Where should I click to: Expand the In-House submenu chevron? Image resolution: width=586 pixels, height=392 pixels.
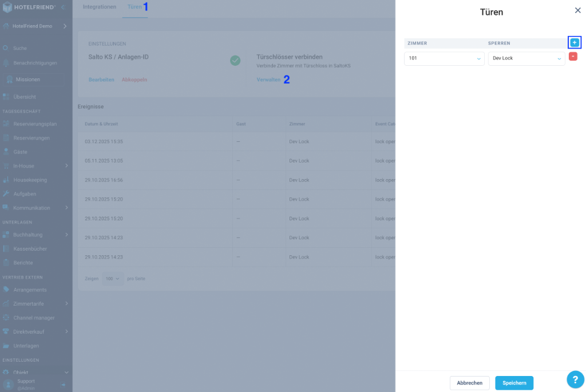tap(66, 165)
